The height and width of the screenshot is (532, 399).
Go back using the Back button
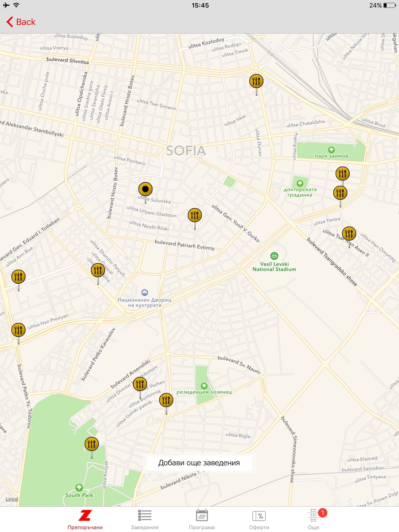tap(21, 22)
